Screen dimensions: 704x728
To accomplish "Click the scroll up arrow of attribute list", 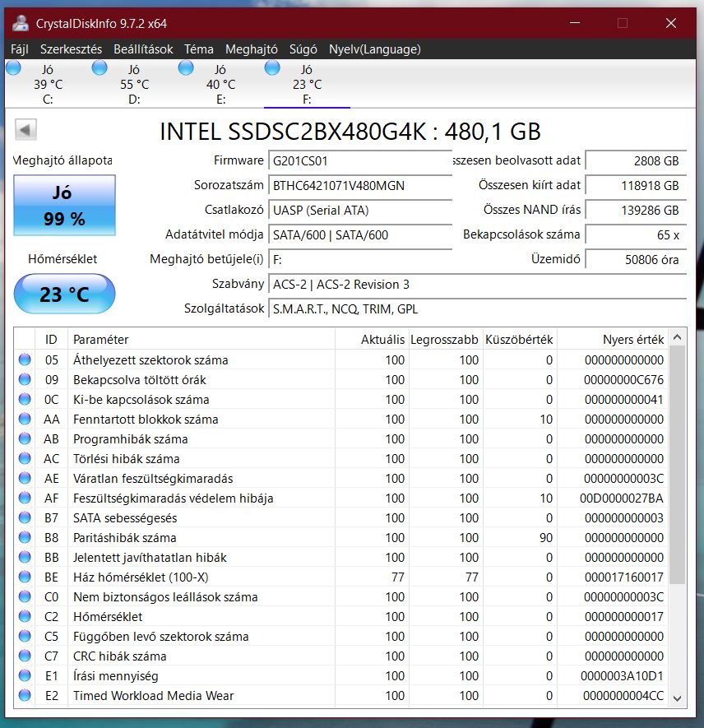I will click(677, 337).
